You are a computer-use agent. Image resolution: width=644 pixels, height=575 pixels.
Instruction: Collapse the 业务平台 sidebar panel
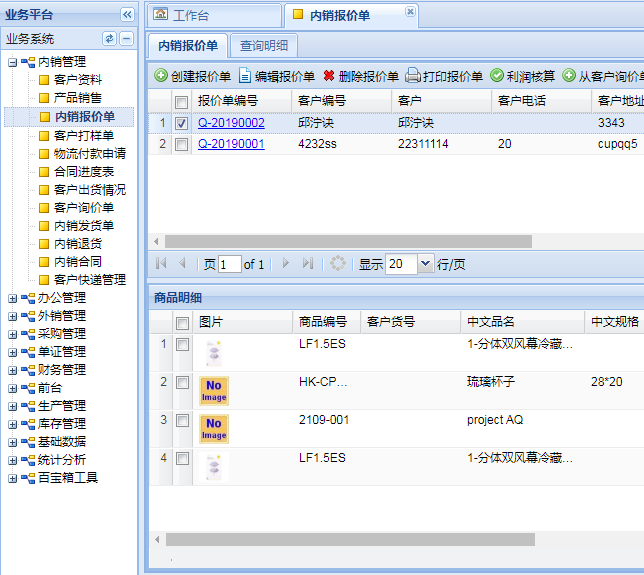pos(127,15)
